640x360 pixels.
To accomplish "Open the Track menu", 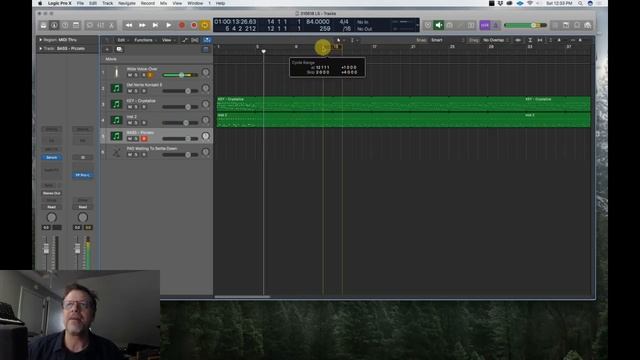I will 107,3.
